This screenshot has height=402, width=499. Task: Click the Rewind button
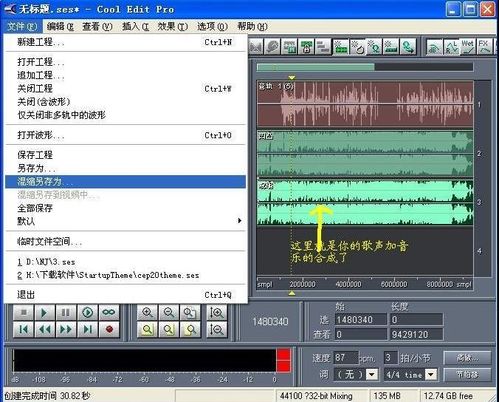44,330
